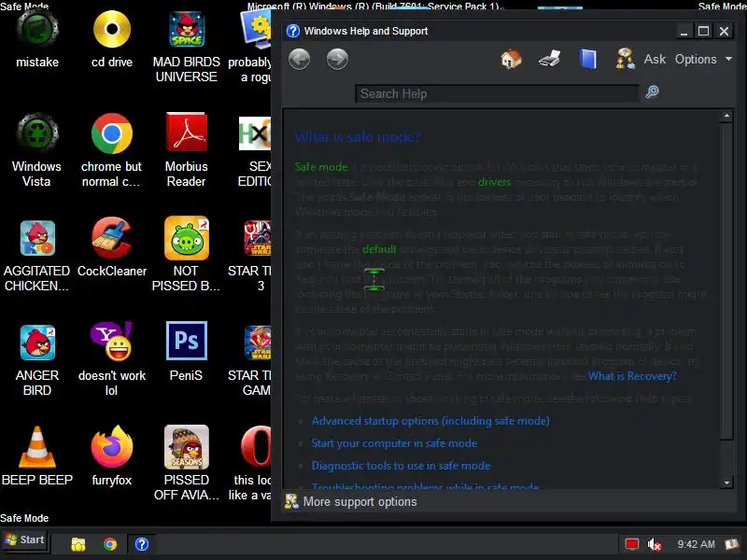Image resolution: width=747 pixels, height=560 pixels.
Task: Open the folder icon in quick launch
Action: pyautogui.click(x=78, y=544)
